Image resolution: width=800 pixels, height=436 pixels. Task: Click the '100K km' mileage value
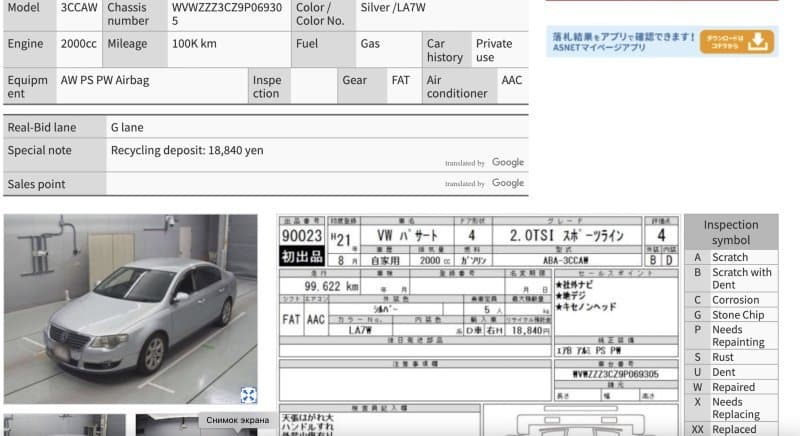tap(194, 44)
